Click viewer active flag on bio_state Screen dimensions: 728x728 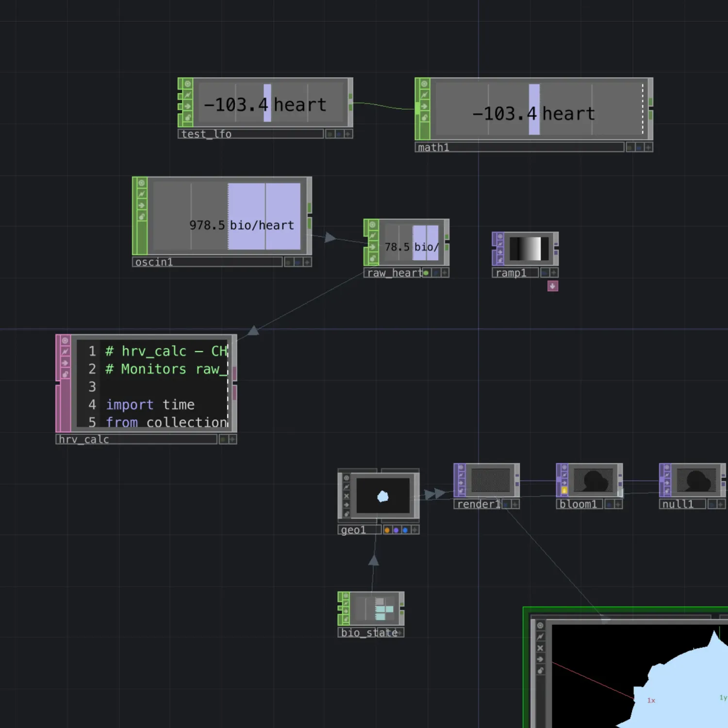(x=346, y=596)
